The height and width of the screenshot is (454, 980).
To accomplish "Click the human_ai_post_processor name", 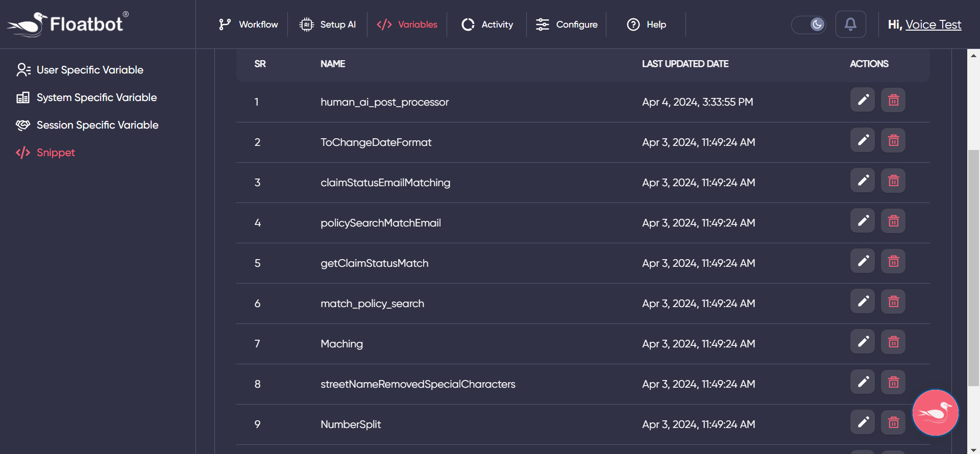I will [x=384, y=102].
